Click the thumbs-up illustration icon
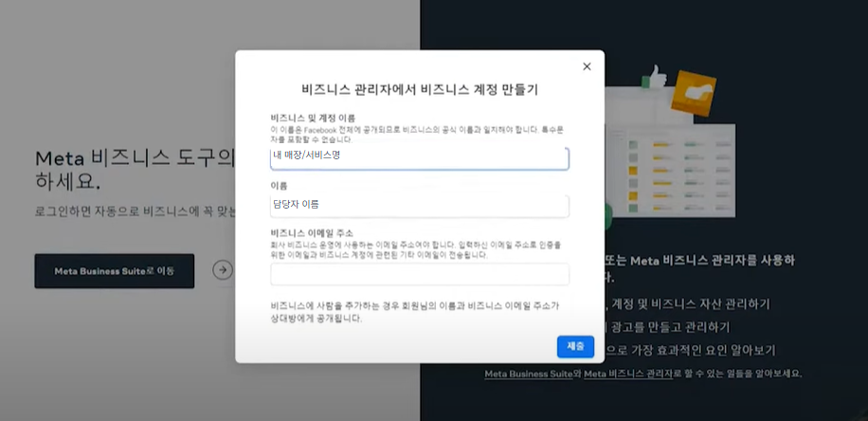This screenshot has width=868, height=421. (655, 77)
